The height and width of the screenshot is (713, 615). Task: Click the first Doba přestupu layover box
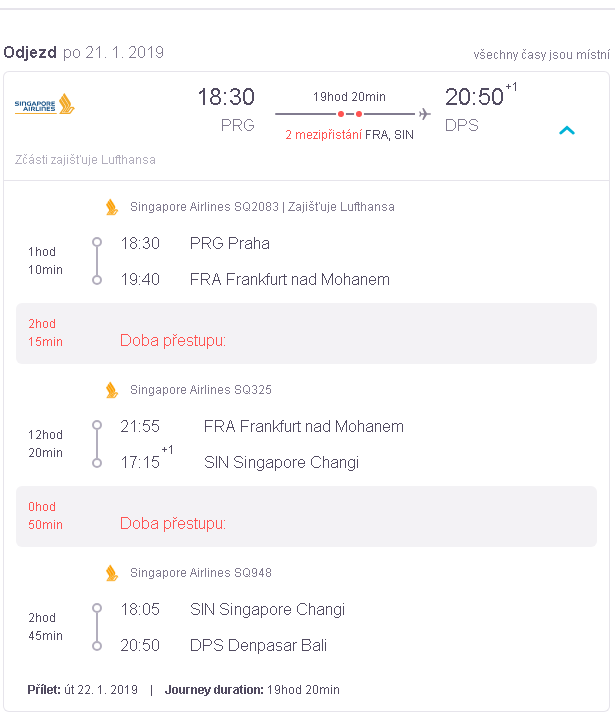coord(306,333)
